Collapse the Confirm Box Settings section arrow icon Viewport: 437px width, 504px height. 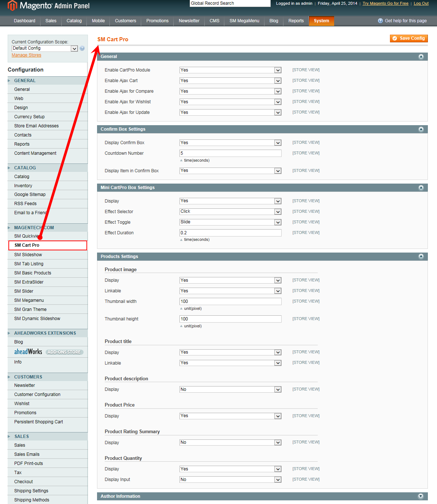(x=421, y=129)
